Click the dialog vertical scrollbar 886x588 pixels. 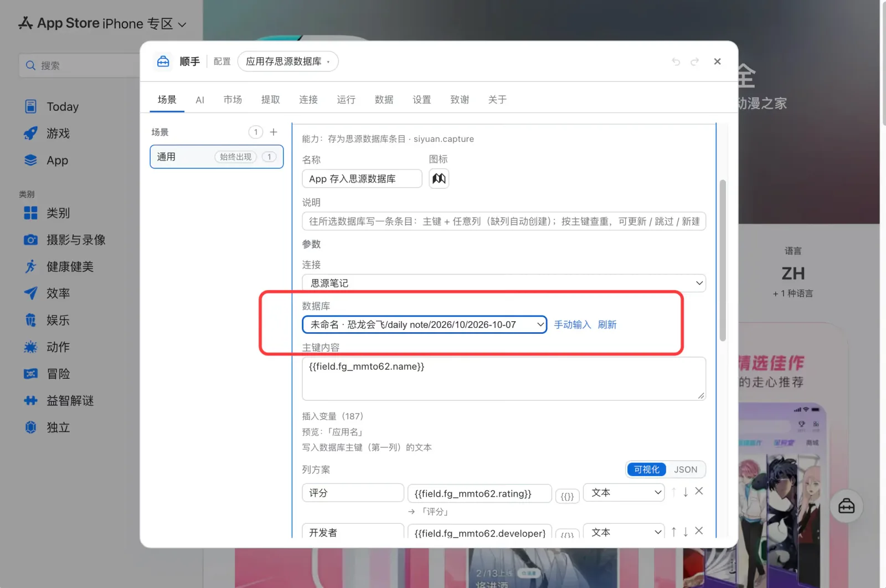[722, 260]
